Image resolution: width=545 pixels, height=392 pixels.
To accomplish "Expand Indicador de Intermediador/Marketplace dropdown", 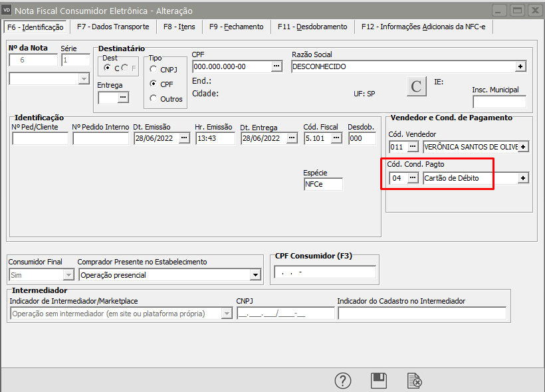I will [x=226, y=314].
